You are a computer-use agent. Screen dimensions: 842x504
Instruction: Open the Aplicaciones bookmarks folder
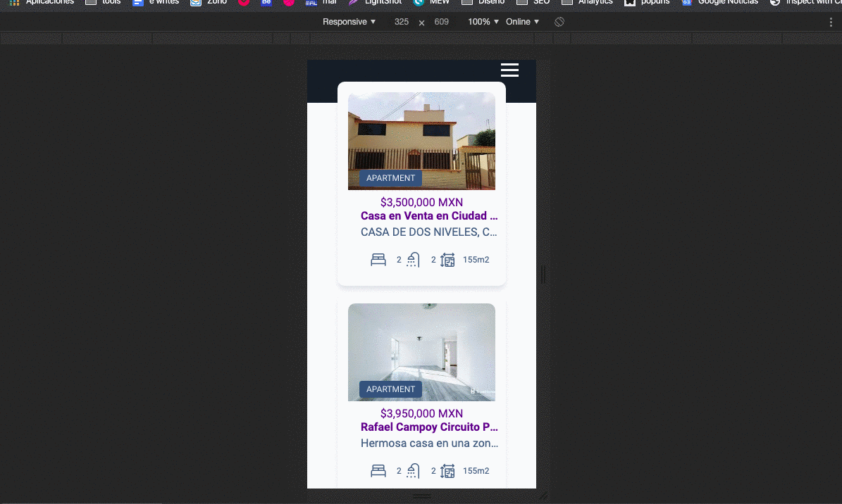[x=44, y=3]
